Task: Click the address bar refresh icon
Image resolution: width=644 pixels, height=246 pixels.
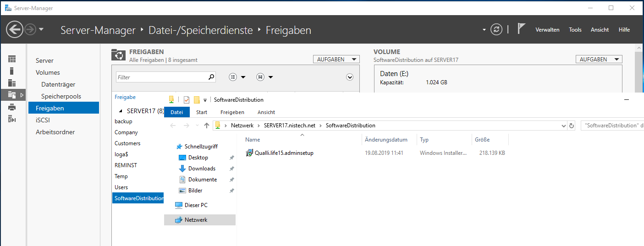Action: 572,126
